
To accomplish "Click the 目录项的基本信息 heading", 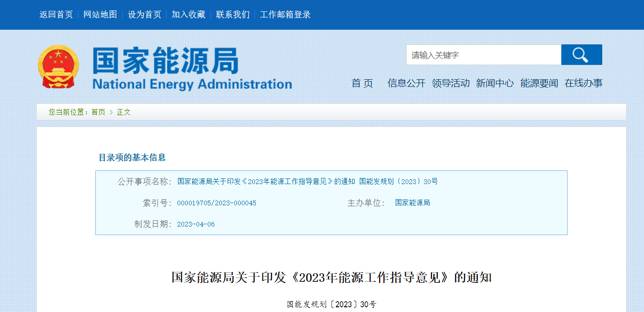I will tap(132, 158).
